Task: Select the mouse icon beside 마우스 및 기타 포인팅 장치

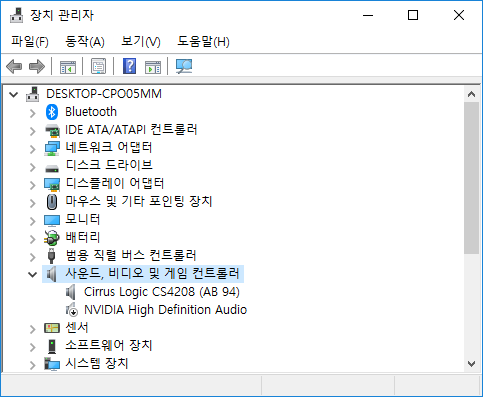Action: pos(52,202)
